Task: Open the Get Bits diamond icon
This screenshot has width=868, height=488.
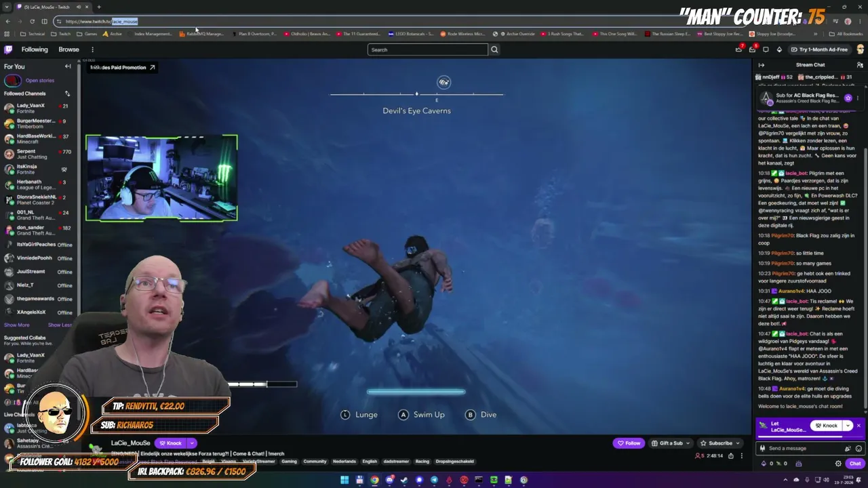Action: click(779, 49)
